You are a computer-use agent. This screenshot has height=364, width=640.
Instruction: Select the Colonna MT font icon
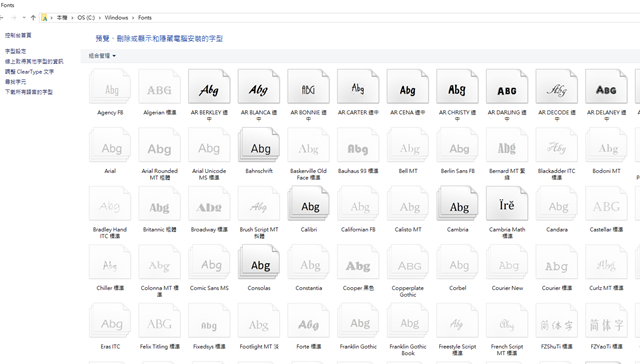(160, 262)
